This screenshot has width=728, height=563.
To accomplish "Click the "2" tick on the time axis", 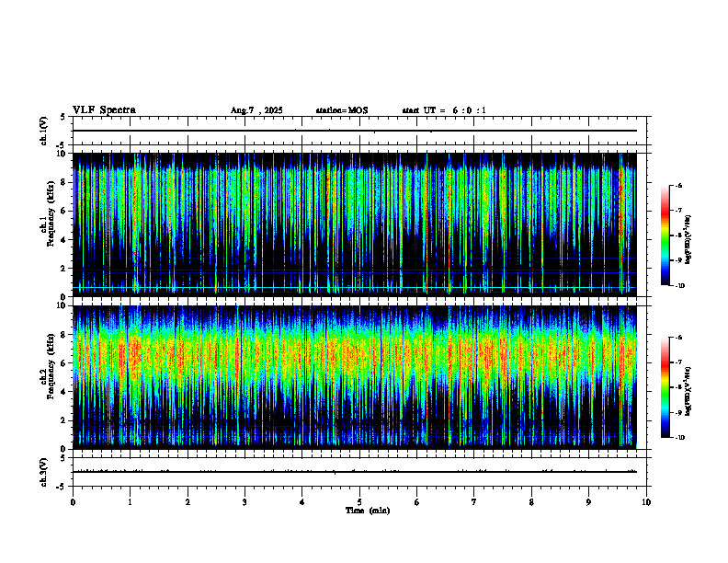I will [x=188, y=502].
